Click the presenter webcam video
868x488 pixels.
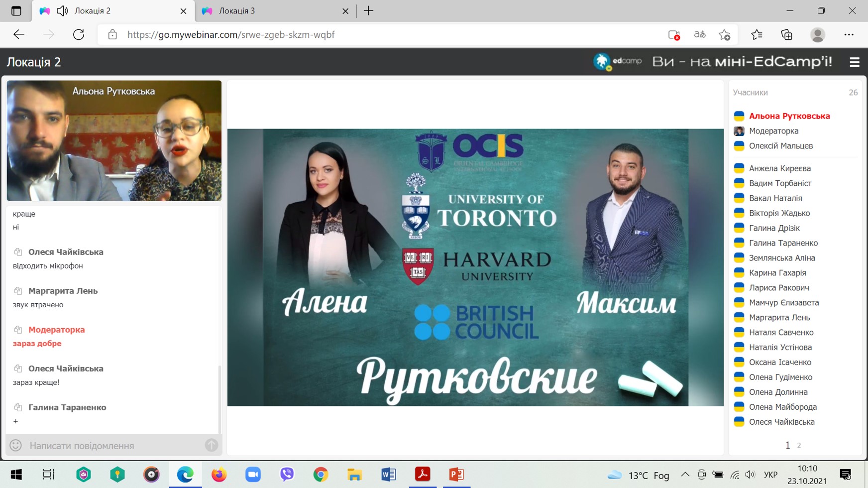[x=114, y=141]
